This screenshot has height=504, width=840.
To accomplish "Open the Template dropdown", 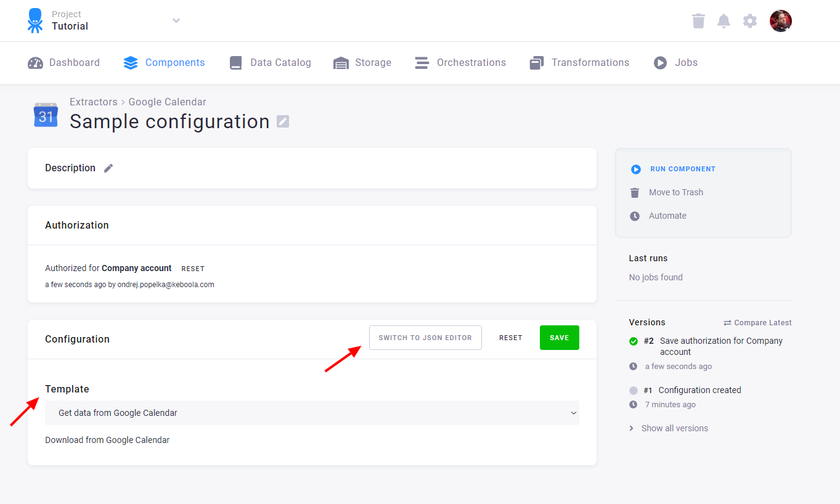I will [312, 413].
